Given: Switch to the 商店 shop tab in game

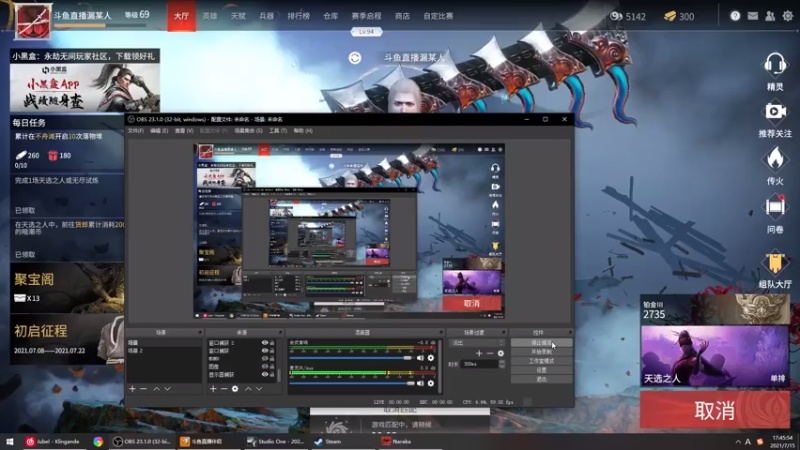Looking at the screenshot, I should tap(402, 16).
